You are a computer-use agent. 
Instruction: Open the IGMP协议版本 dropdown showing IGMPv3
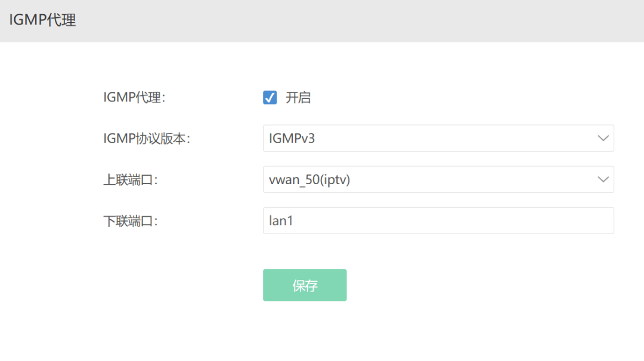point(438,138)
